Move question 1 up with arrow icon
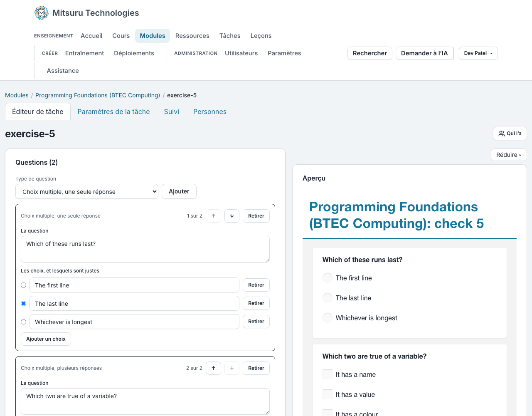Viewport: 532px width, 416px height. point(214,216)
